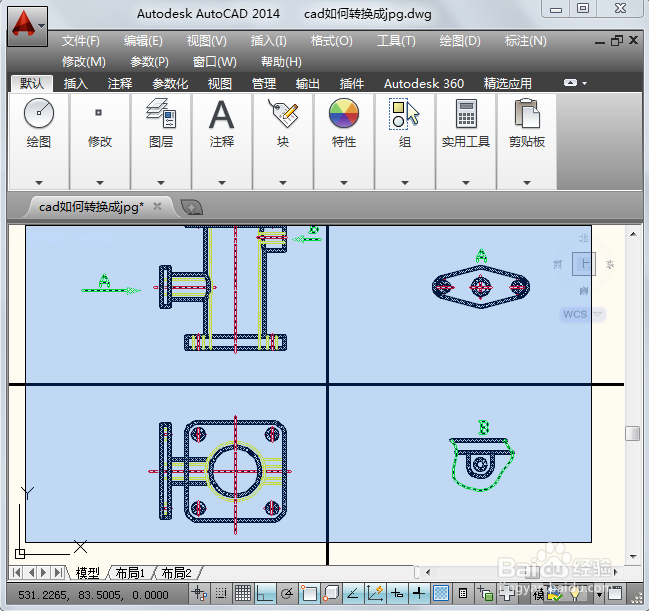Toggle Grid Display in status bar
Screen dimensions: 649x611
coord(243,594)
